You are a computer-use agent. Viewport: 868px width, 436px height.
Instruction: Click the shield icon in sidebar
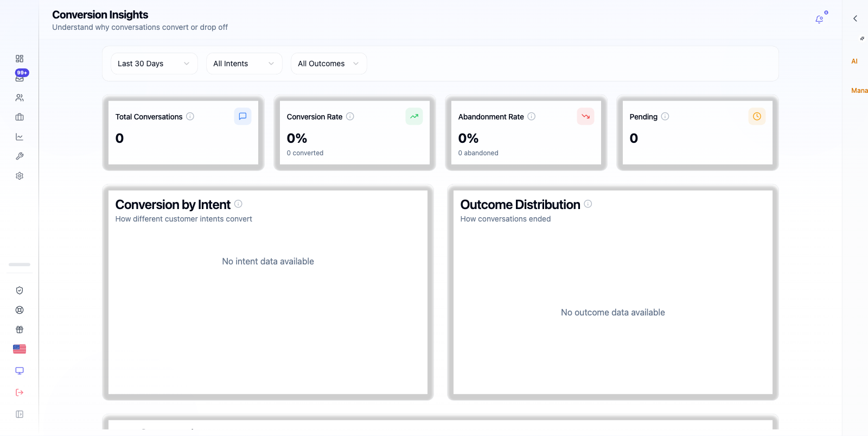point(20,290)
